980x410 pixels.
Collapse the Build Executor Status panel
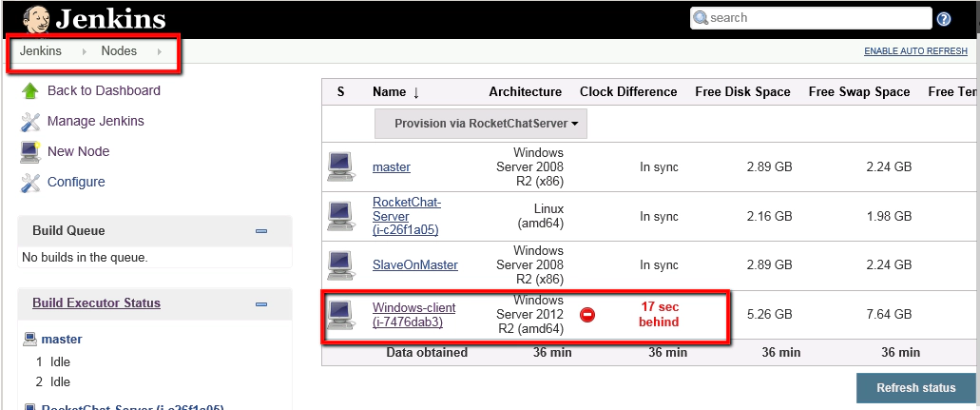(x=261, y=304)
